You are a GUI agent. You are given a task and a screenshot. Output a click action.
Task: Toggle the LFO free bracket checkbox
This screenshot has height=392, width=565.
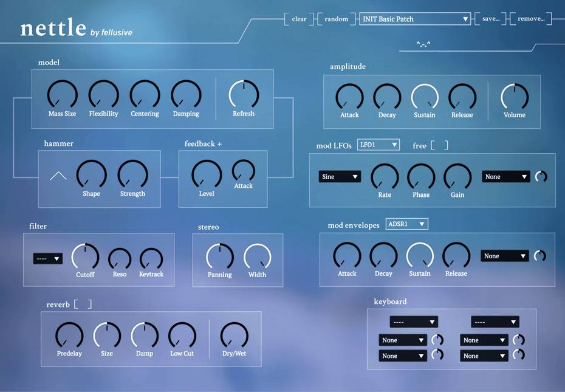[x=439, y=145]
